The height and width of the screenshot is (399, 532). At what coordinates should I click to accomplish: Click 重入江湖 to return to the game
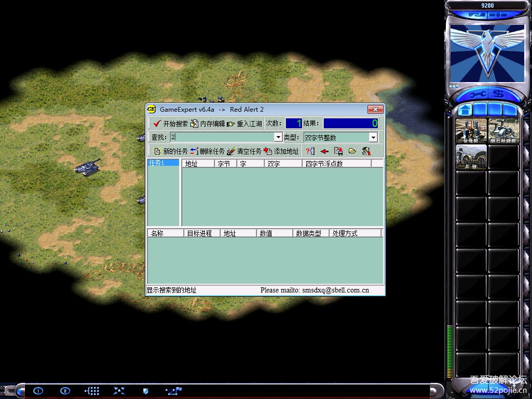pyautogui.click(x=244, y=124)
